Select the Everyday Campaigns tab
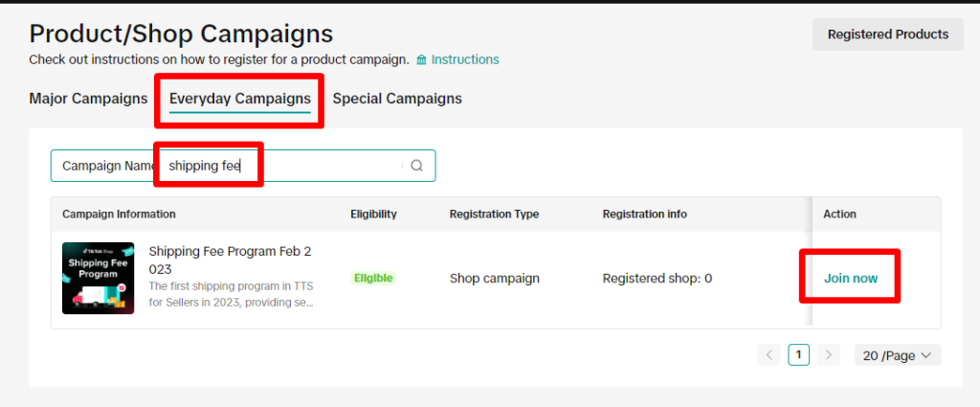This screenshot has width=980, height=407. (240, 99)
